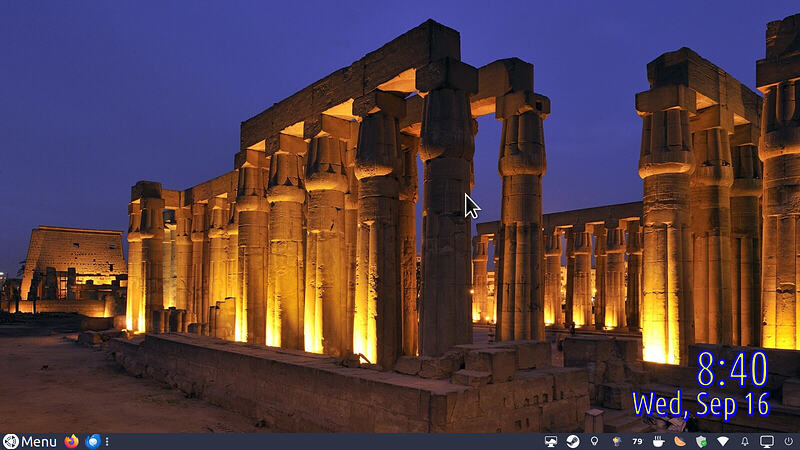Click the show desktop monitor icon
The width and height of the screenshot is (800, 450).
[x=766, y=441]
